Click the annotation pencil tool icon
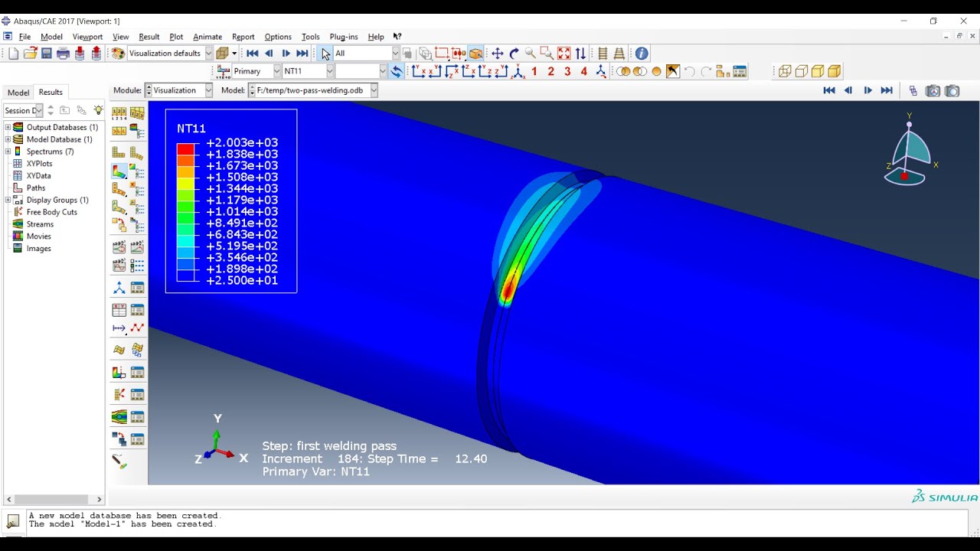 (119, 461)
